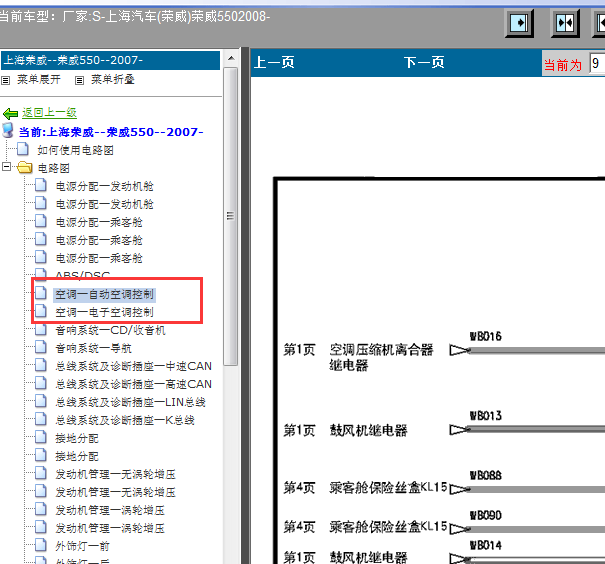The height and width of the screenshot is (564, 605).
Task: Click the tree panel vertical scrollbar thumb
Action: pos(231,216)
